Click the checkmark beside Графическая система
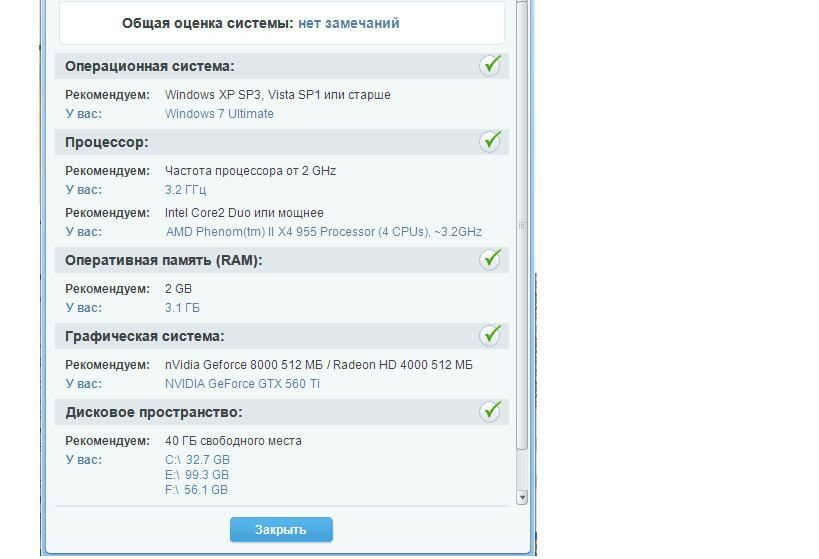The width and height of the screenshot is (819, 559). click(x=490, y=335)
